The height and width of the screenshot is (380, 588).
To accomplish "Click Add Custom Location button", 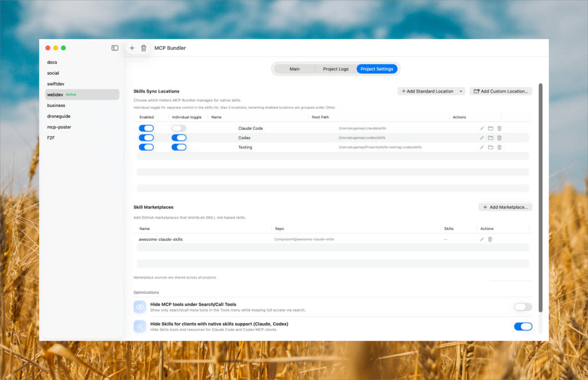I will [x=501, y=91].
